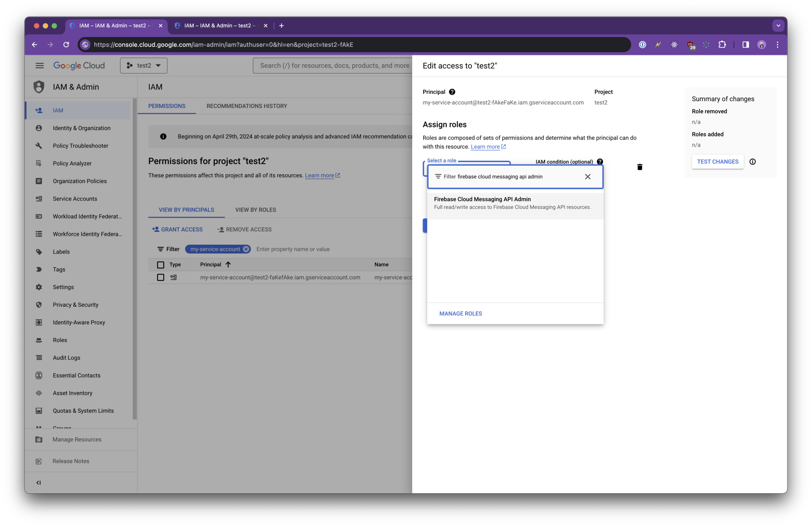
Task: Delete the role with trash icon
Action: coord(639,167)
